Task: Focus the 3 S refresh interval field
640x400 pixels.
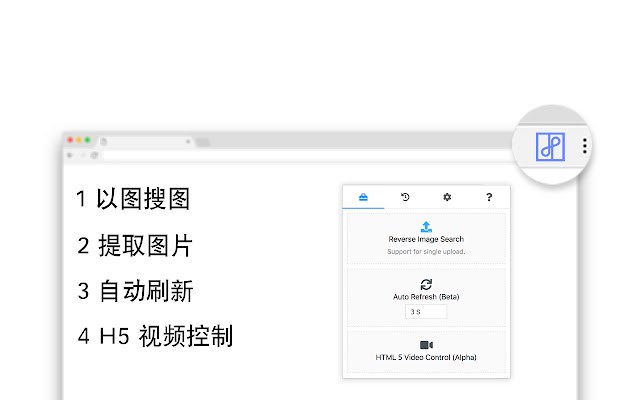Action: (x=426, y=312)
